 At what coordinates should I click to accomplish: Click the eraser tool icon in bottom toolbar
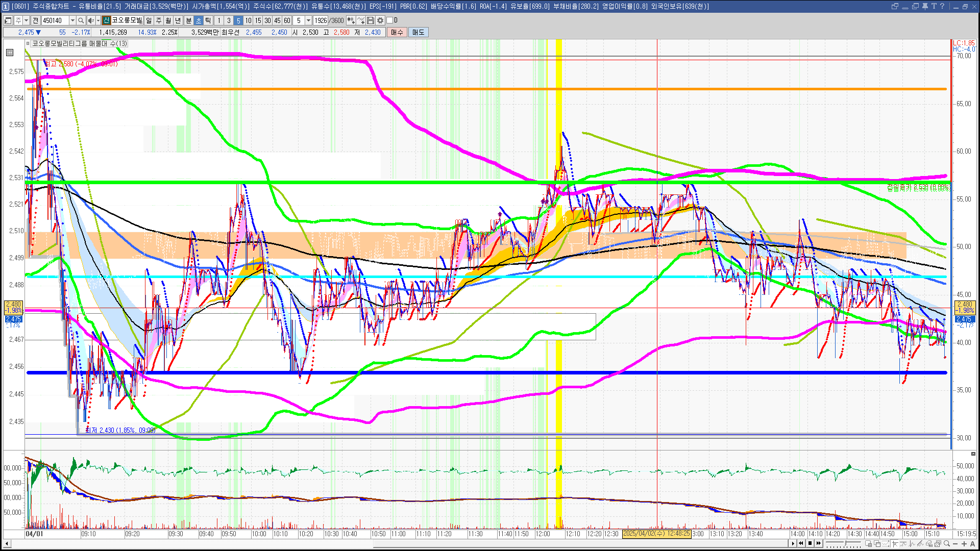(x=929, y=543)
